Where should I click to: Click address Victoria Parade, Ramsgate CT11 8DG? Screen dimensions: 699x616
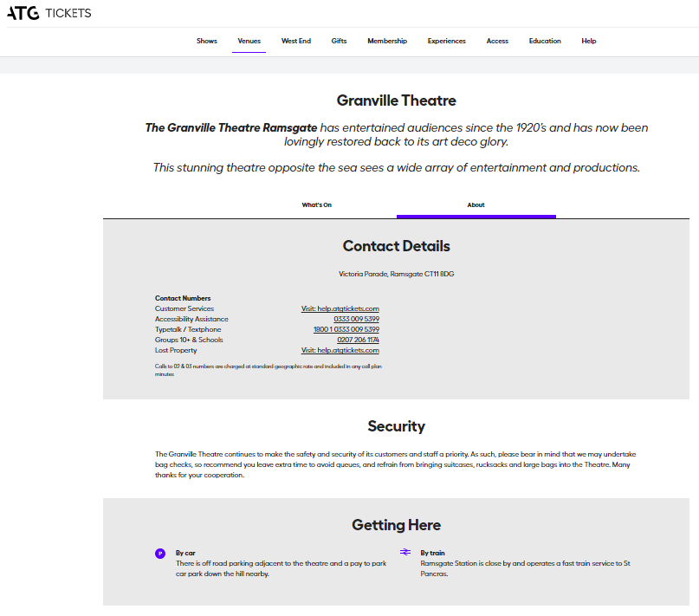click(x=397, y=274)
